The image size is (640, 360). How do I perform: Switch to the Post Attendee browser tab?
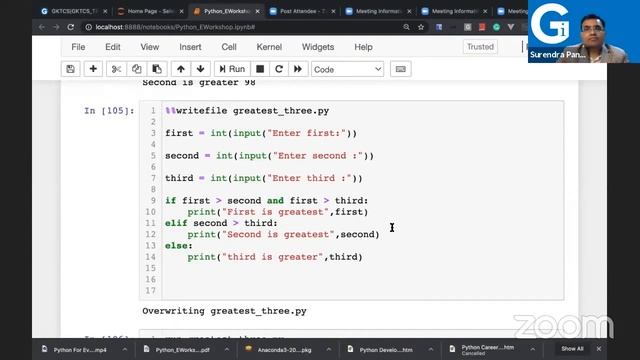click(302, 11)
